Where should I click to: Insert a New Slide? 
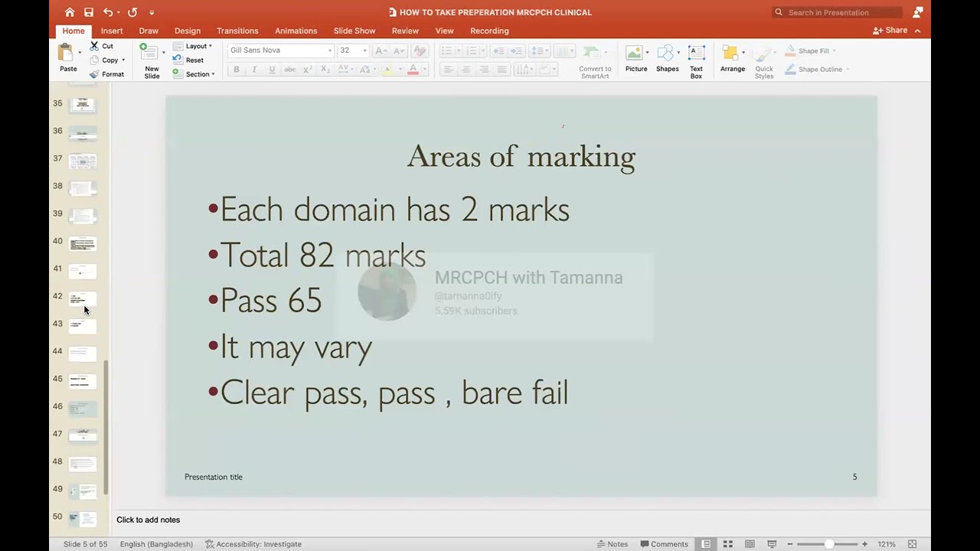pos(152,60)
